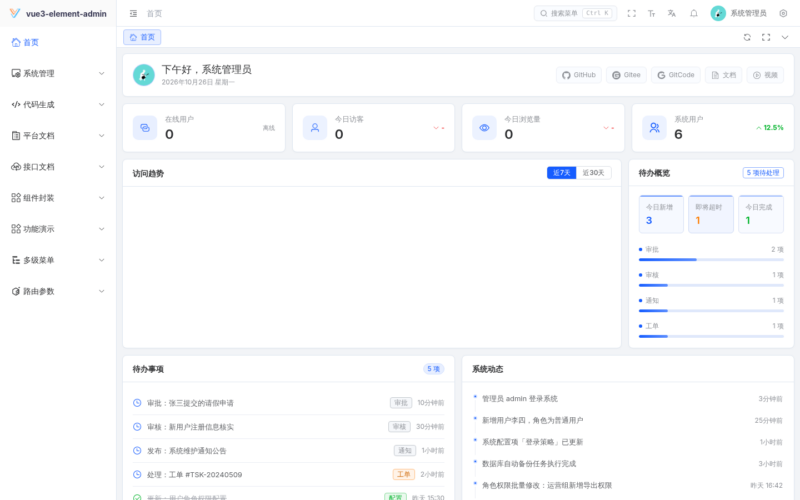Open the Gitee link button
The image size is (800, 500).
627,75
